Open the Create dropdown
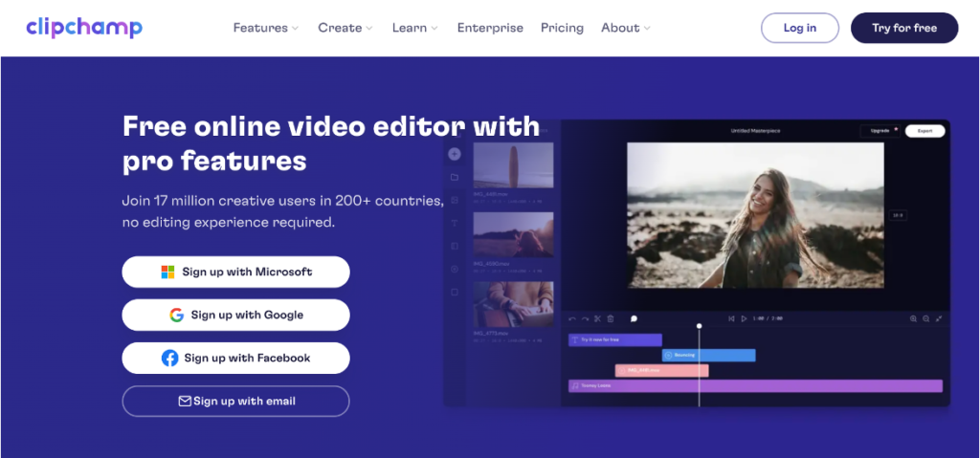 point(345,28)
